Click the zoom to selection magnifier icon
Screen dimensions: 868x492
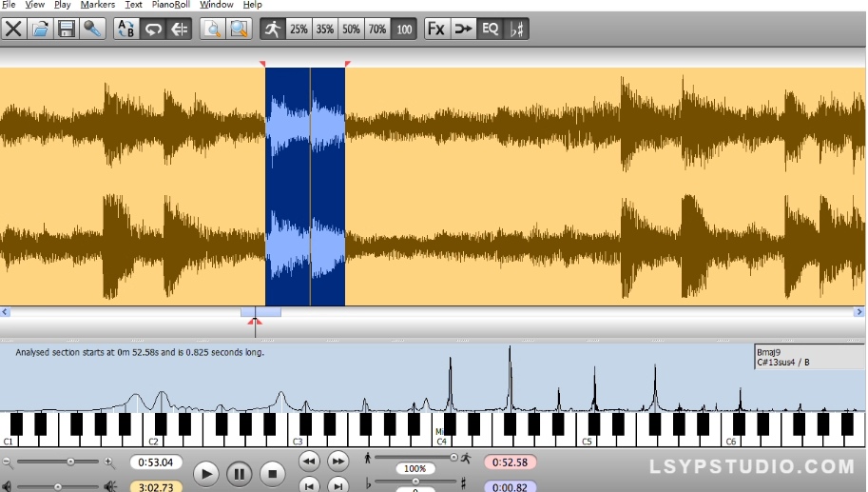click(x=238, y=30)
